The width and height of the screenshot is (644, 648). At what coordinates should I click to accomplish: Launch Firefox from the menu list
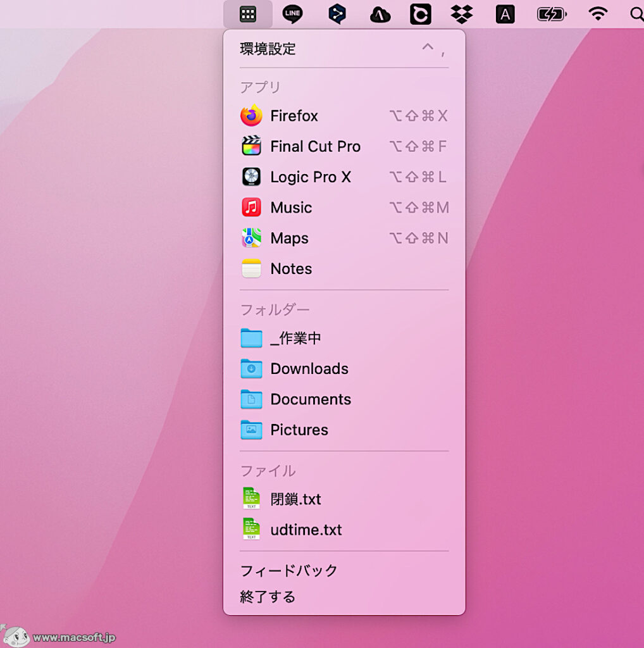point(344,115)
